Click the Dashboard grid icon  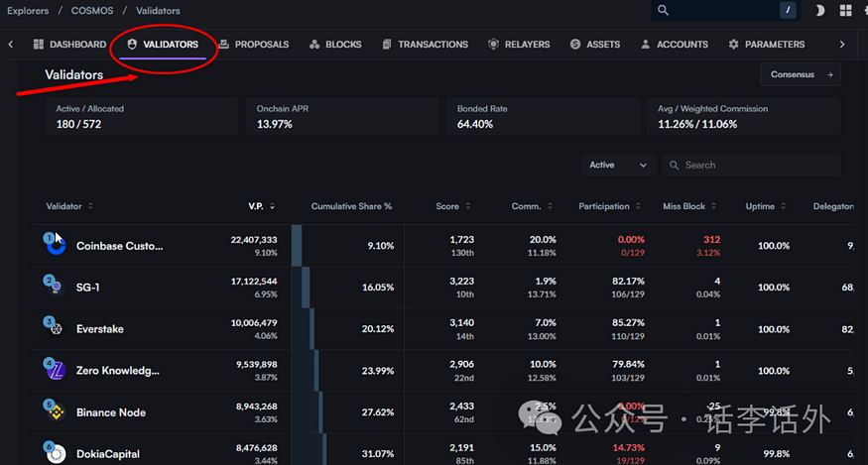[x=39, y=45]
